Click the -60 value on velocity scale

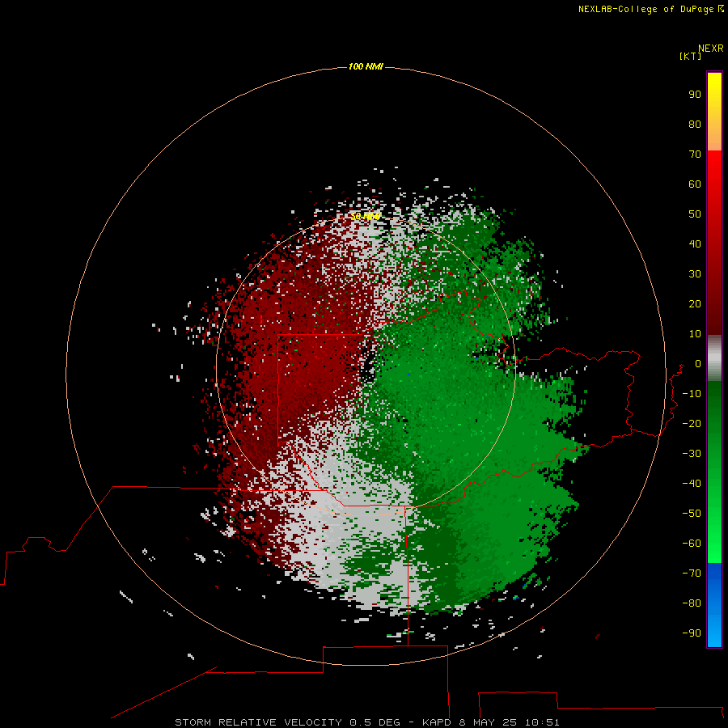point(692,544)
